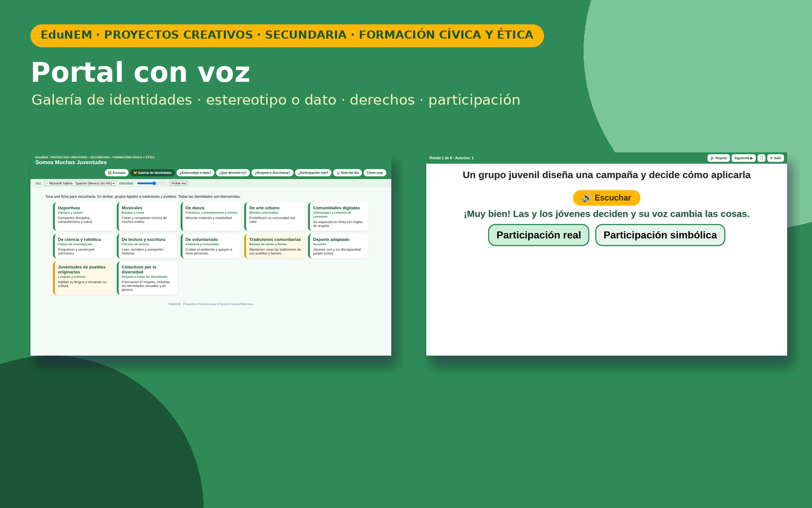Select the Galería de identidades tab

click(x=152, y=173)
